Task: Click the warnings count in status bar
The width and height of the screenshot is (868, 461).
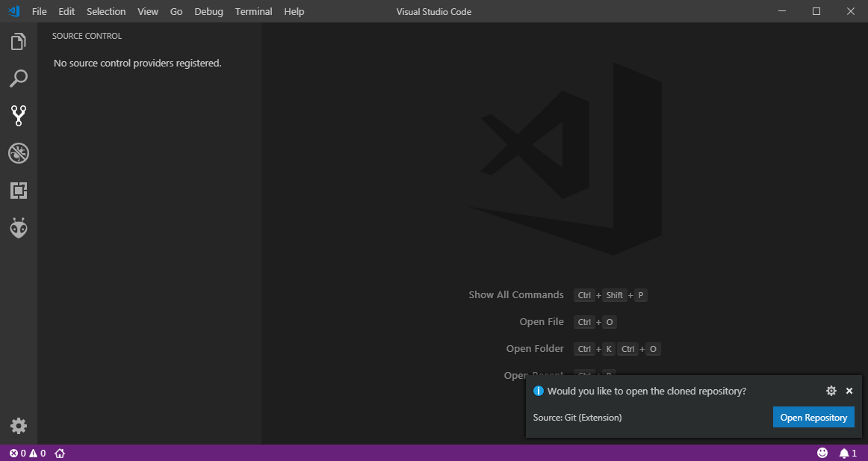Action: (x=37, y=454)
